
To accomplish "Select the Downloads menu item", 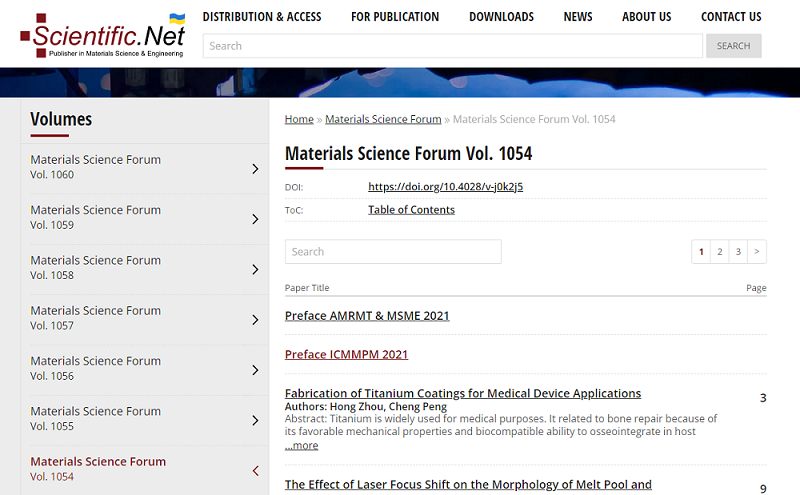I will click(502, 17).
